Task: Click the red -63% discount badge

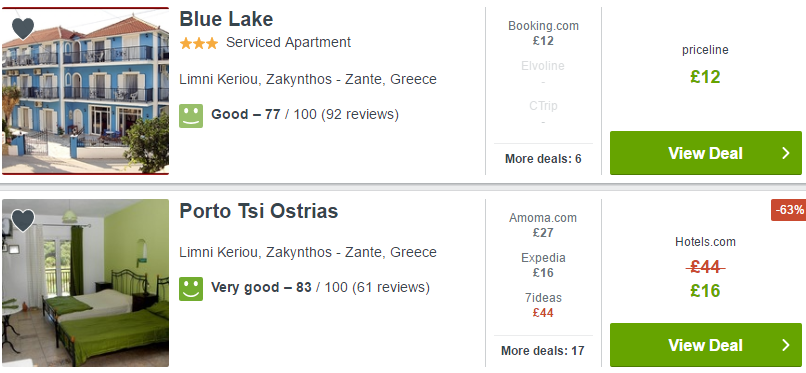Action: pyautogui.click(x=789, y=210)
